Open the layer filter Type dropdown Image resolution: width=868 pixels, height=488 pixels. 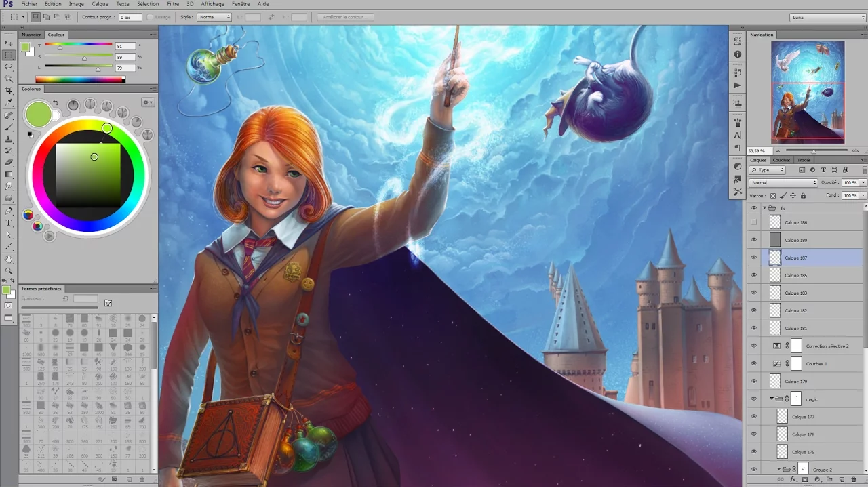pyautogui.click(x=767, y=170)
